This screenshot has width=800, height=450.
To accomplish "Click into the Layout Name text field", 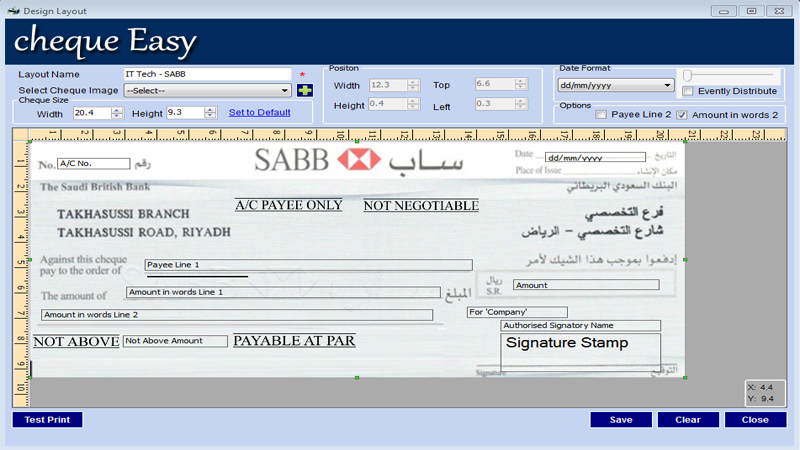I will [x=207, y=74].
